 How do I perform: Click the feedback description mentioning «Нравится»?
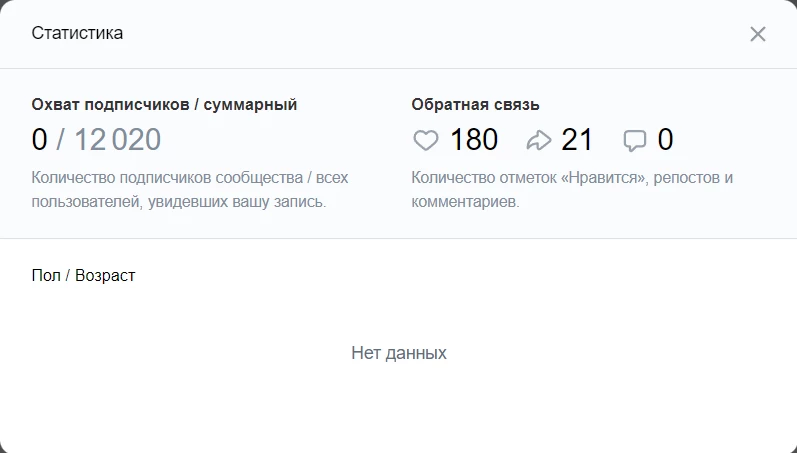tap(572, 190)
